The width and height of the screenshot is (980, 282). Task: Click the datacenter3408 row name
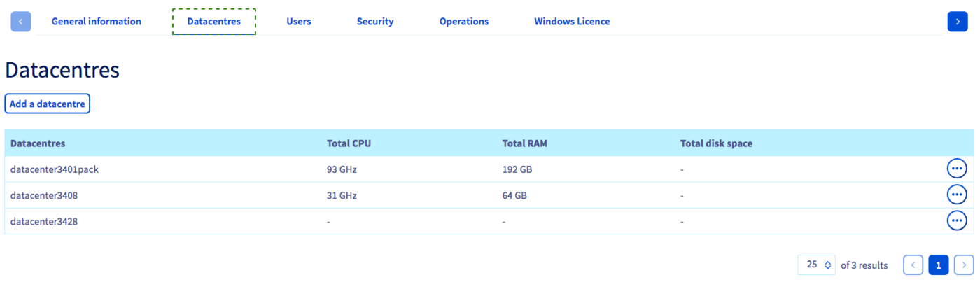click(44, 195)
